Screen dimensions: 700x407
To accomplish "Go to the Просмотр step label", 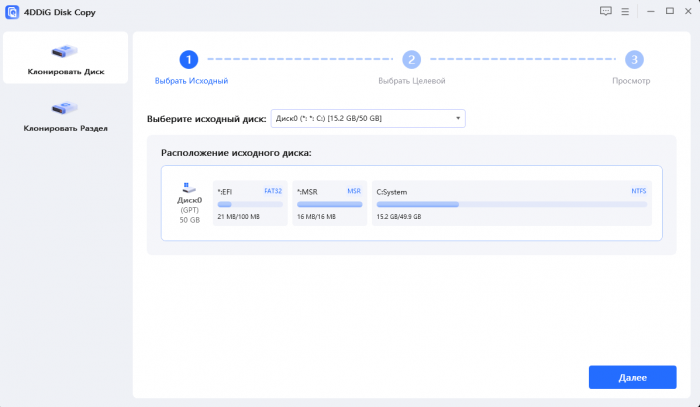I will (x=631, y=80).
